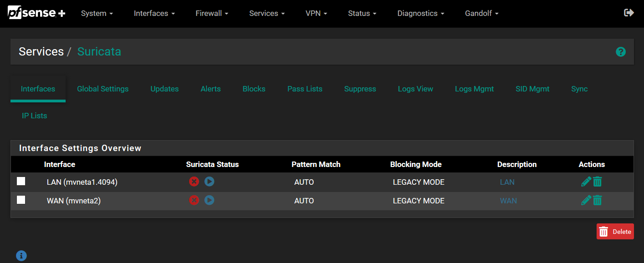Click the Suricata breadcrumb link
This screenshot has height=263, width=644.
[99, 51]
